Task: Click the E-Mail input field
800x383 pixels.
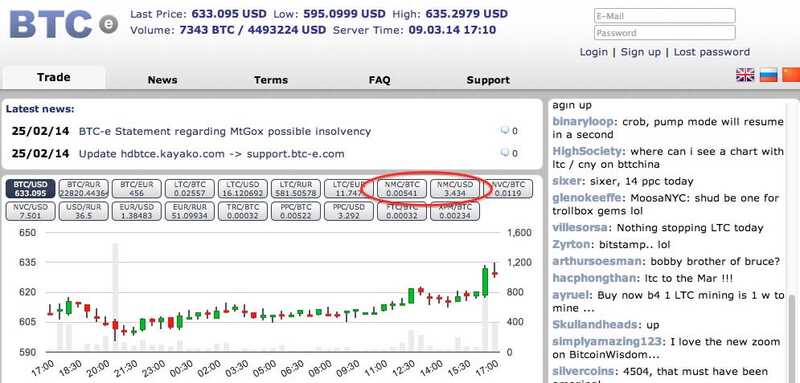Action: click(664, 16)
